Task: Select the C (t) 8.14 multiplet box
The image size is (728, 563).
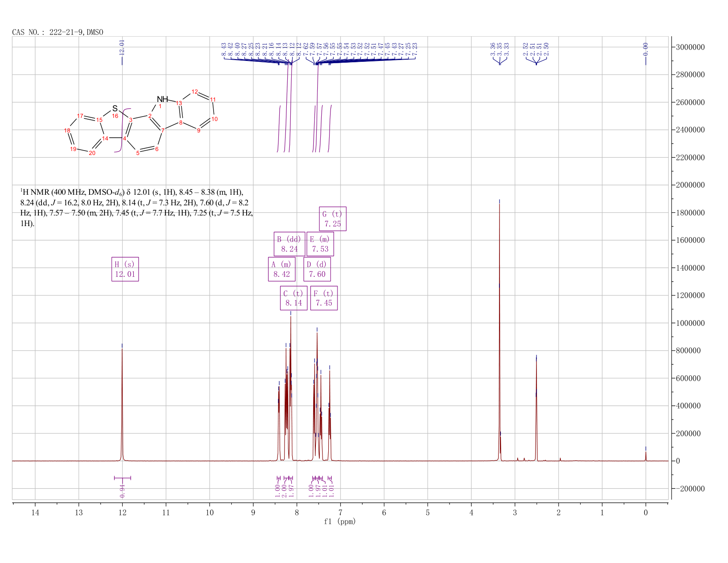Action: [293, 298]
